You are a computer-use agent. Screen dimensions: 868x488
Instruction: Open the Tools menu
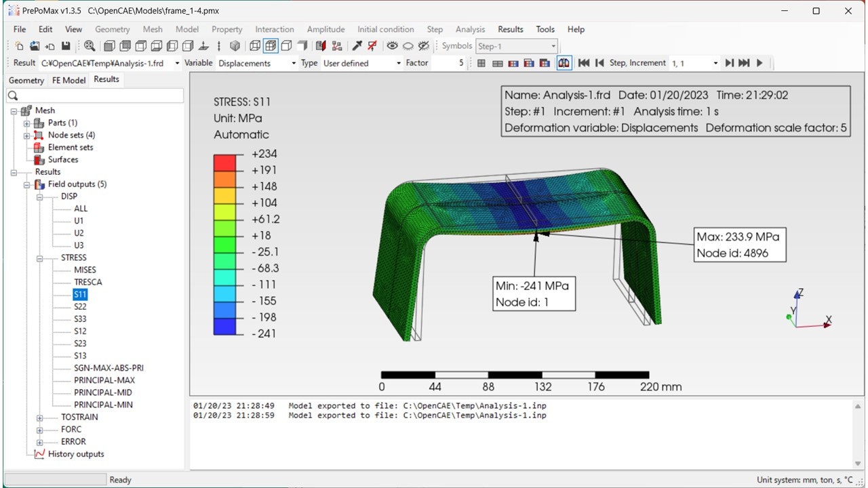tap(545, 29)
